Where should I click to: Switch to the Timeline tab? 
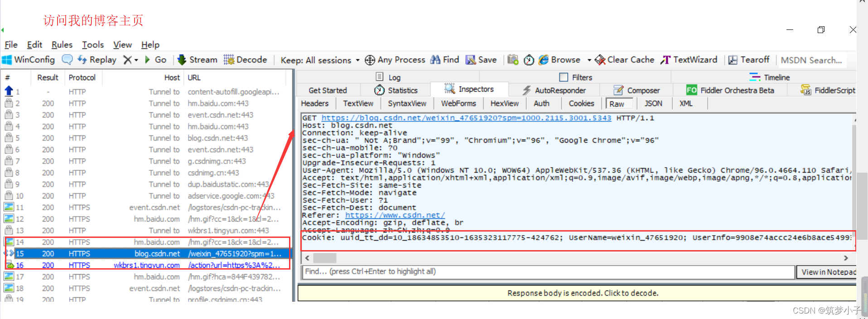click(x=769, y=77)
